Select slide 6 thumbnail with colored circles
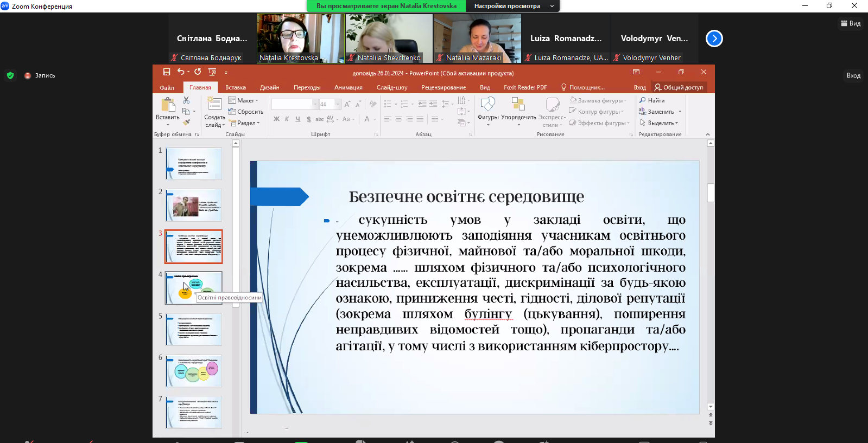This screenshot has width=868, height=443. point(194,371)
